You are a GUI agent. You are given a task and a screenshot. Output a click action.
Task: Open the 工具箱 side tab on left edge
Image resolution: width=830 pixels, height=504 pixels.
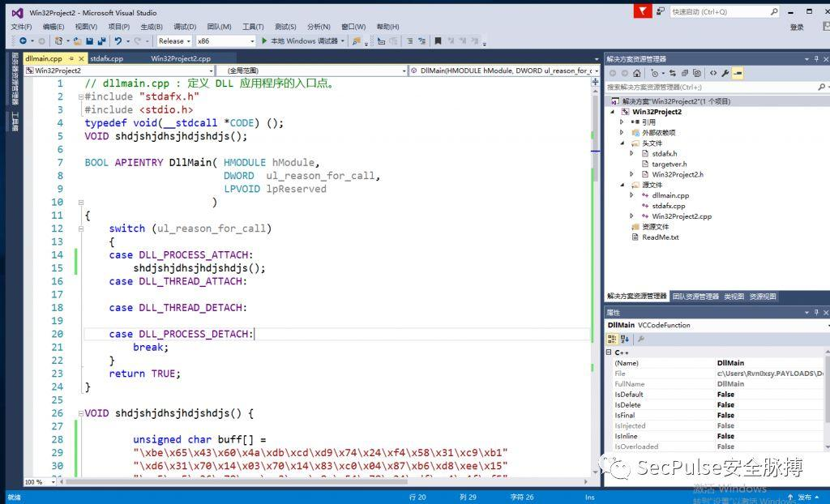(x=15, y=122)
